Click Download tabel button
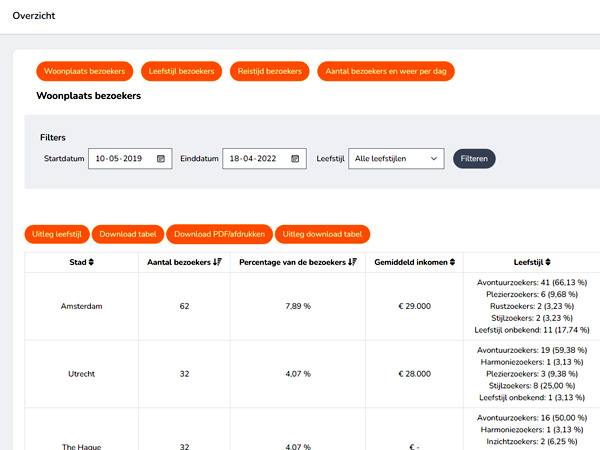 tap(128, 234)
